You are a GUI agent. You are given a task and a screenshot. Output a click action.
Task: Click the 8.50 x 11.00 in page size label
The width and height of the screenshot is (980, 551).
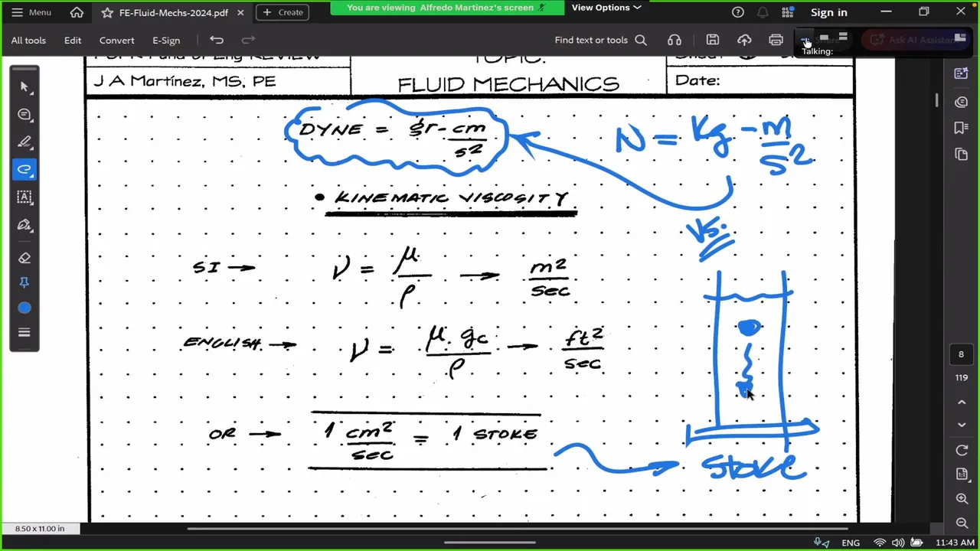coord(40,529)
